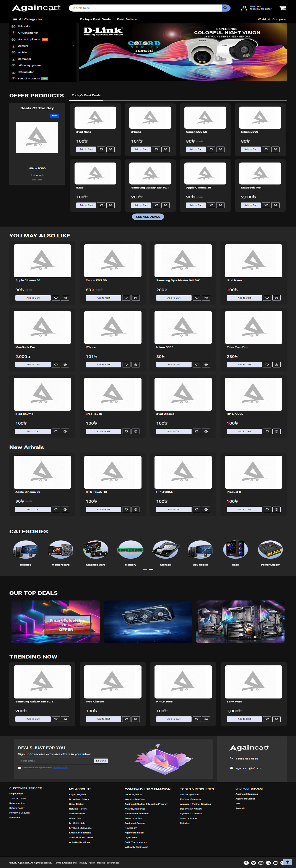Add Canon EOS 5D to wishlist in Today's Best Deals
The height and width of the screenshot is (868, 296).
[211, 149]
